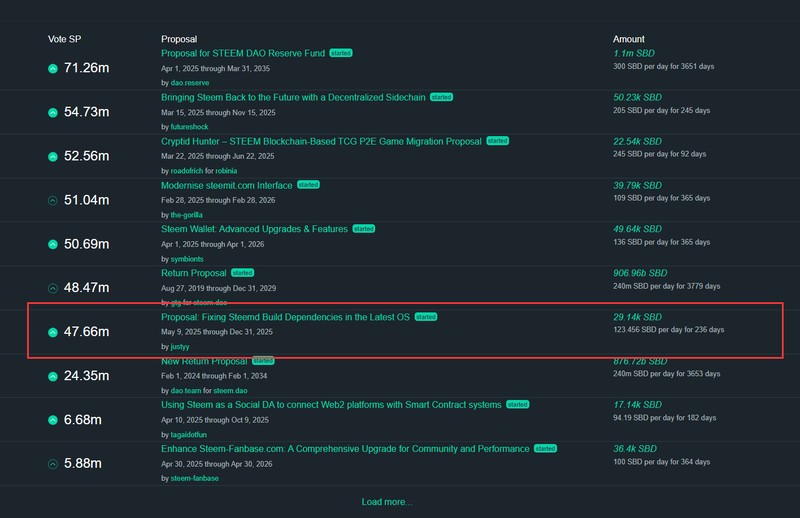Select date range May 9, 2025 through Dec 31, 2025
The image size is (800, 518).
[217, 332]
